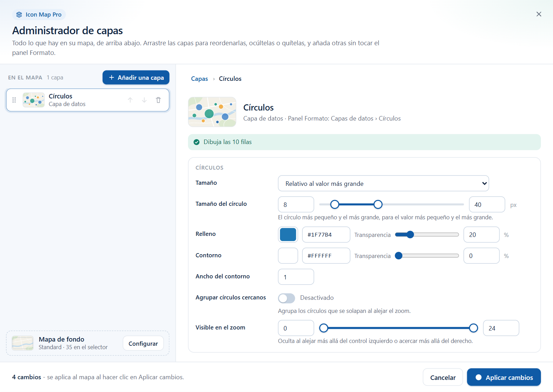Click the minimum handle of Tamaño del círculo slider
Screen dimensions: 553x392
pyautogui.click(x=335, y=204)
